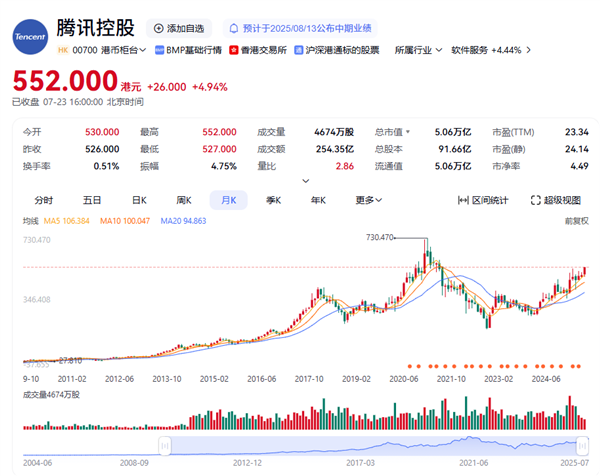Click the 量比 value 2.86
600x476 pixels.
(345, 166)
